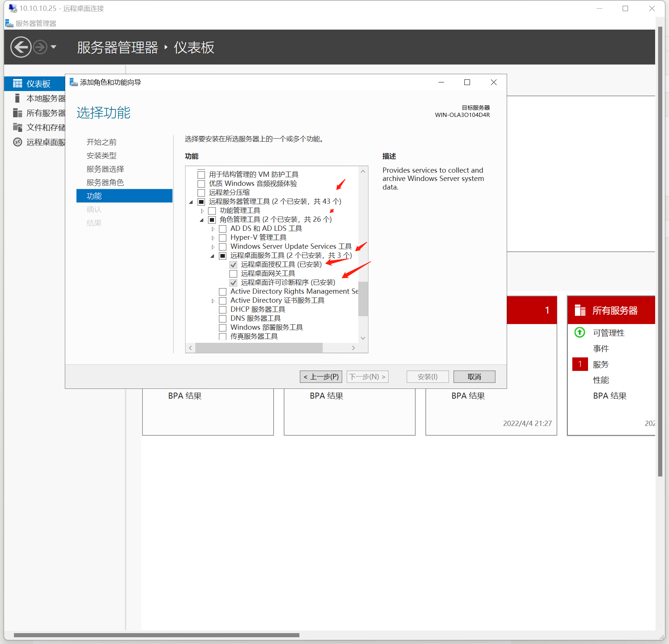Click the 服务器管理器 window title icon

[9, 24]
